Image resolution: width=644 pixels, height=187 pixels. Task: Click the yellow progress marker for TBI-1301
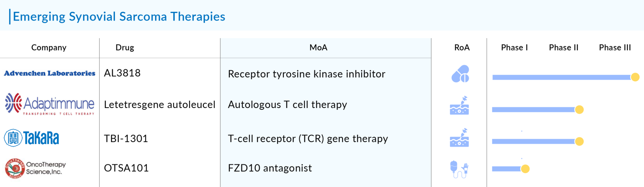(579, 142)
